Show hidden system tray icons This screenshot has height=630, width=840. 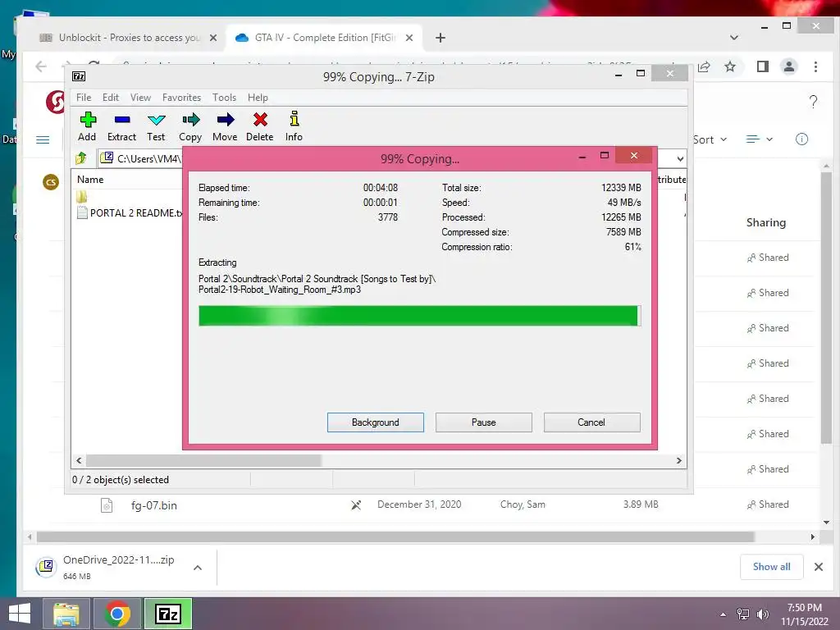pyautogui.click(x=724, y=614)
